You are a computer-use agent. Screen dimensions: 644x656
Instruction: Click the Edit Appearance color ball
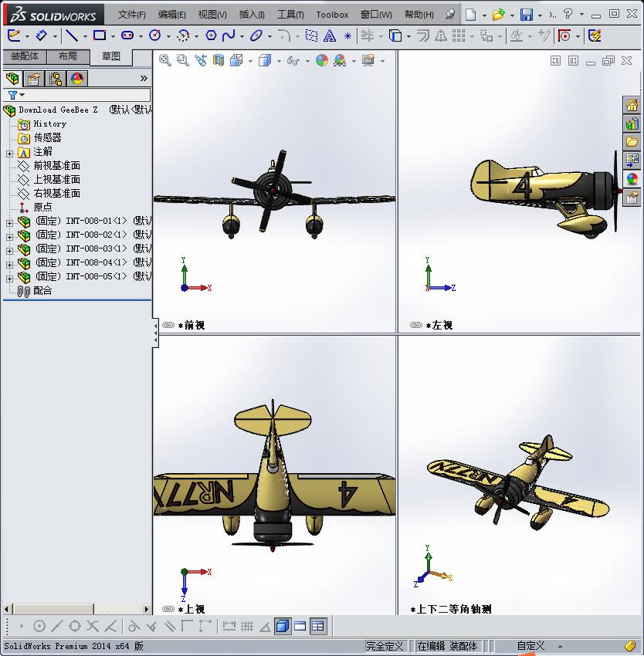click(x=321, y=61)
